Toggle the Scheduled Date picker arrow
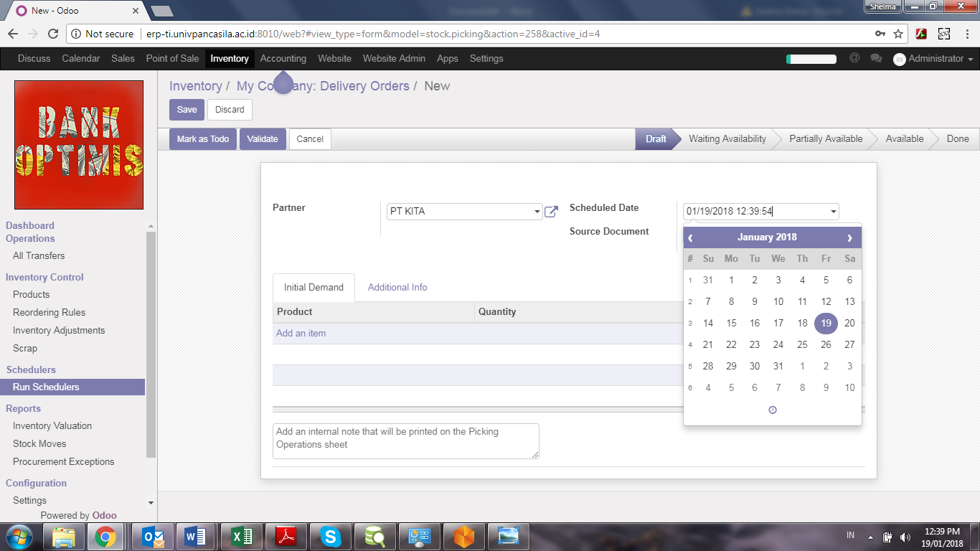Image resolution: width=980 pixels, height=551 pixels. tap(833, 212)
